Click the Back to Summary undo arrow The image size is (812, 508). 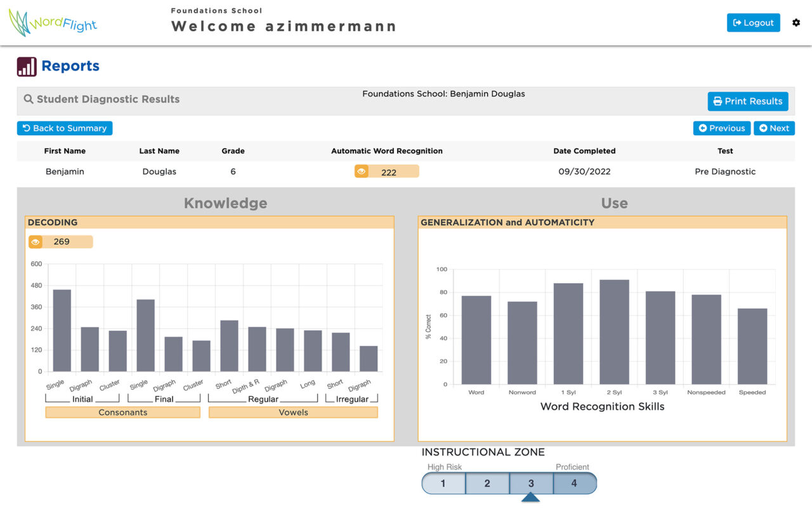point(27,128)
